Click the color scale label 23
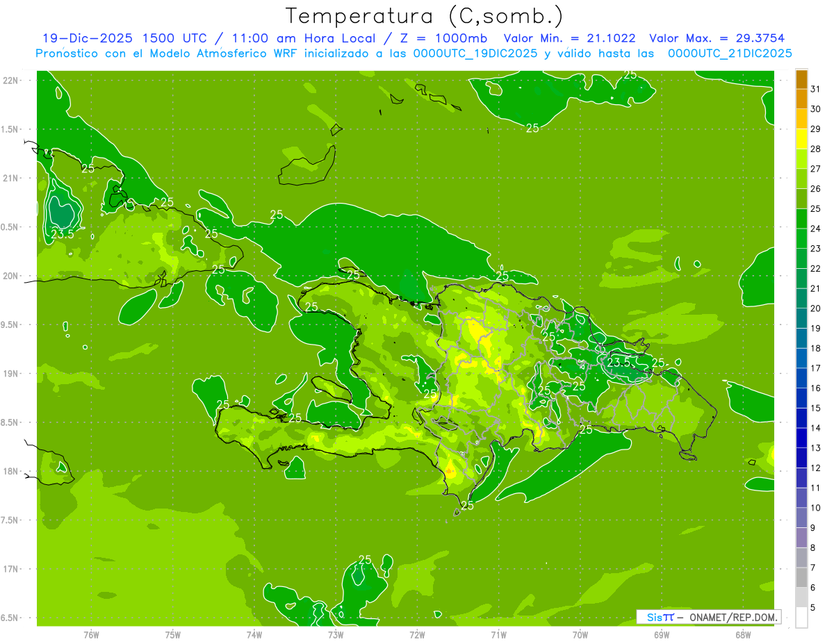834x644 pixels. pos(816,249)
